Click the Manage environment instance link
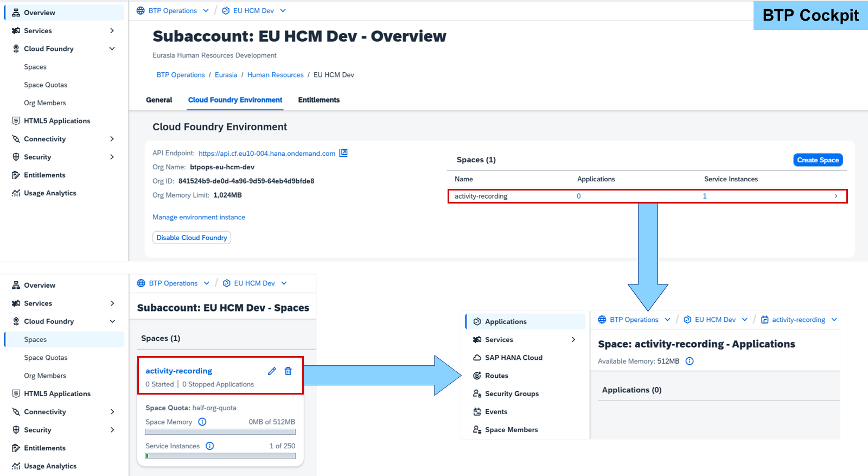This screenshot has height=476, width=868. [x=199, y=217]
